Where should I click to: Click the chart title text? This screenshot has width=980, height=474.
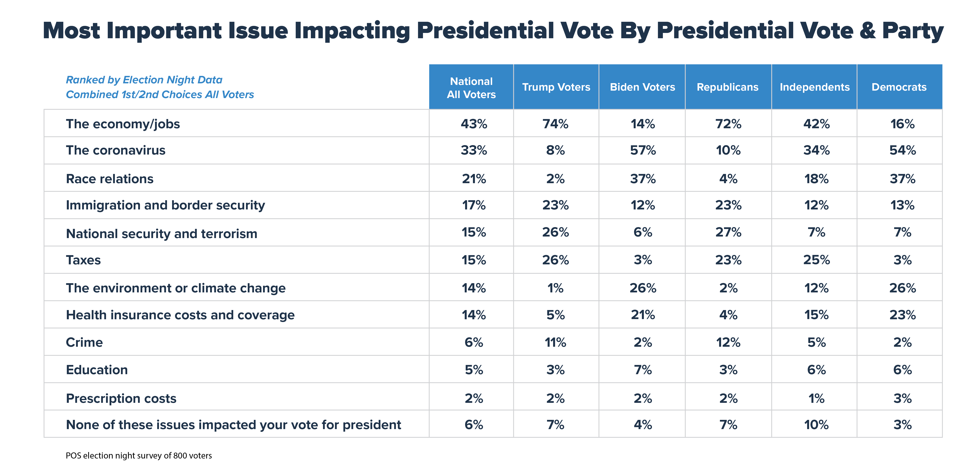493,30
